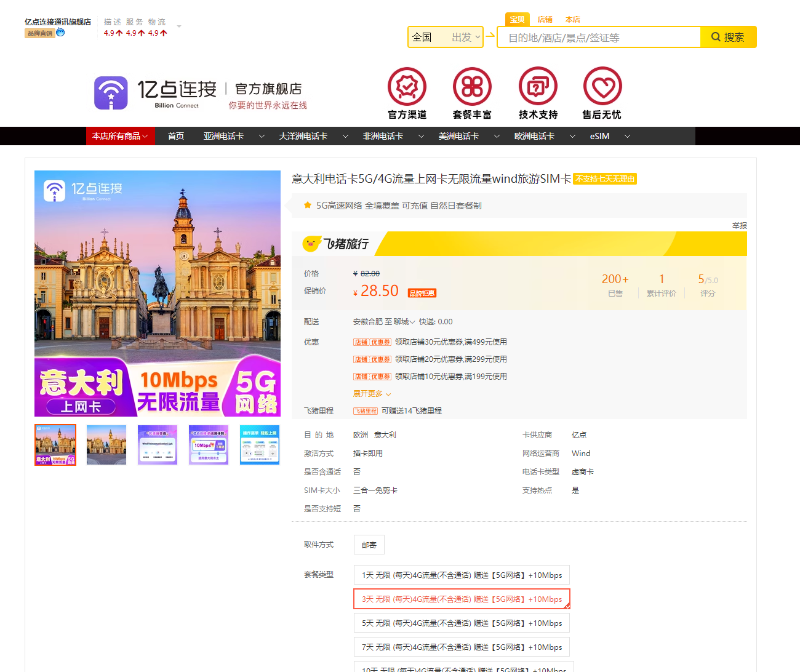Select the second product thumbnail

pyautogui.click(x=106, y=445)
